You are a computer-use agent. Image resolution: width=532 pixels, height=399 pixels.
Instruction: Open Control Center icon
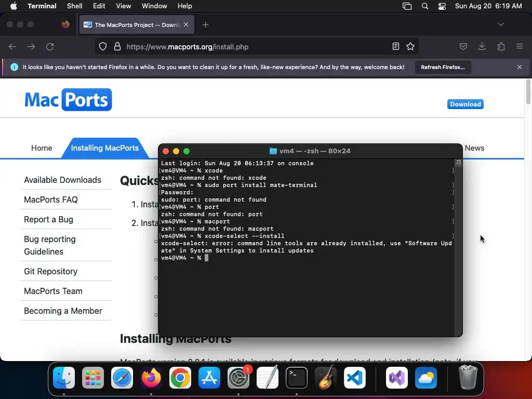pyautogui.click(x=442, y=6)
